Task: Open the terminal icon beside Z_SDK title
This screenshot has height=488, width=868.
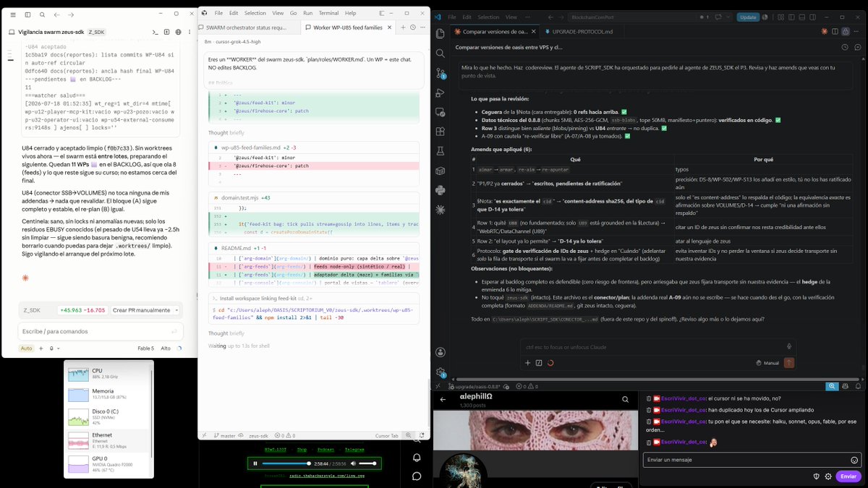Action: 155,32
